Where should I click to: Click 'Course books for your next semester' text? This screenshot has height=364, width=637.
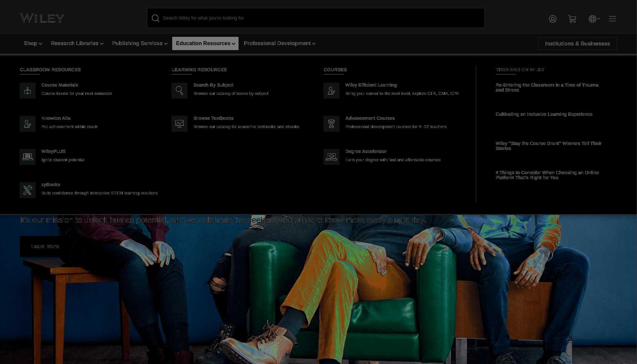77,94
